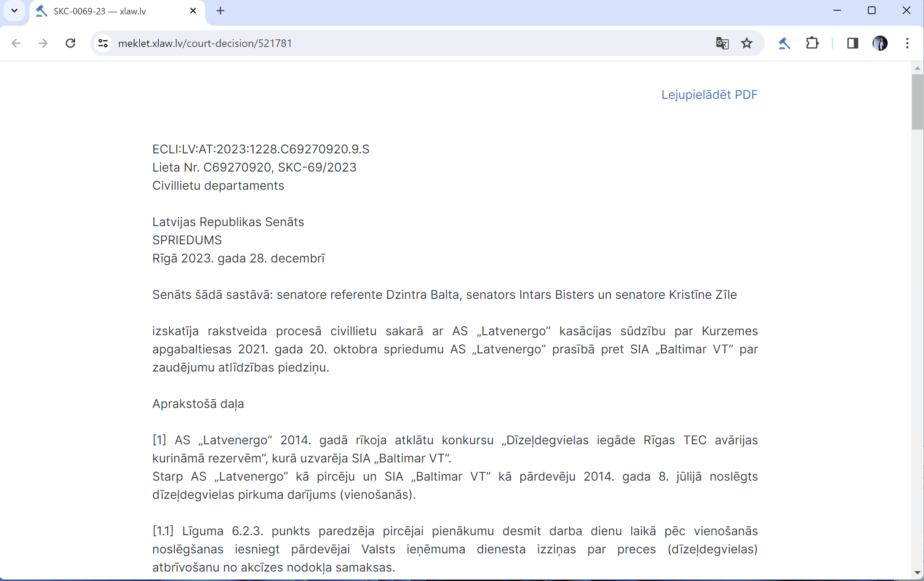
Task: Click the ECLI:LV:AT:2023:1228.C69270920.9.S text
Action: pyautogui.click(x=261, y=149)
